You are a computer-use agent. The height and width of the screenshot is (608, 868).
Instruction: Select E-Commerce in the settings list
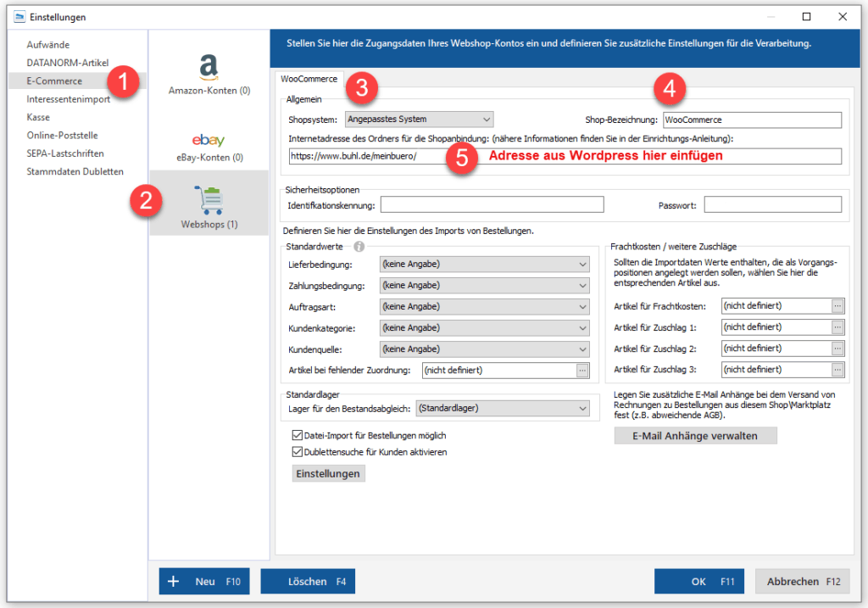pyautogui.click(x=54, y=81)
